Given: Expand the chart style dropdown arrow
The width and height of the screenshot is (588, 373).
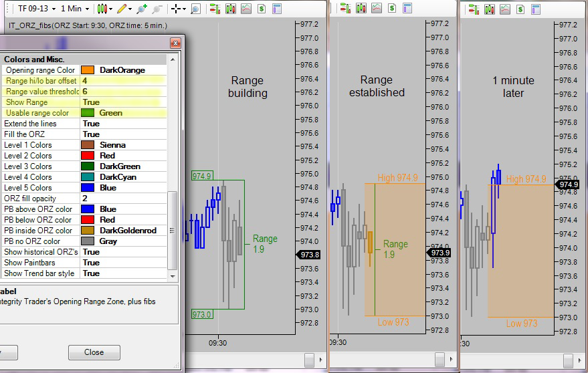Looking at the screenshot, I should 110,9.
